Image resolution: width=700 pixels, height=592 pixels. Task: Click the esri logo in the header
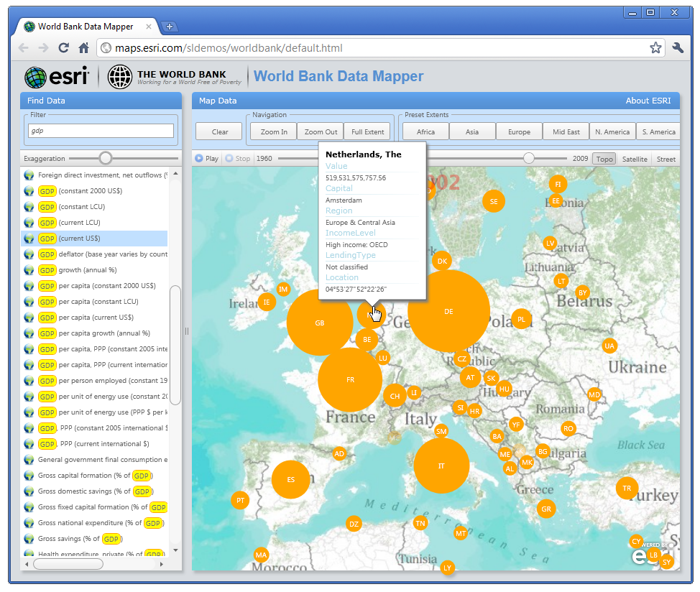coord(57,77)
